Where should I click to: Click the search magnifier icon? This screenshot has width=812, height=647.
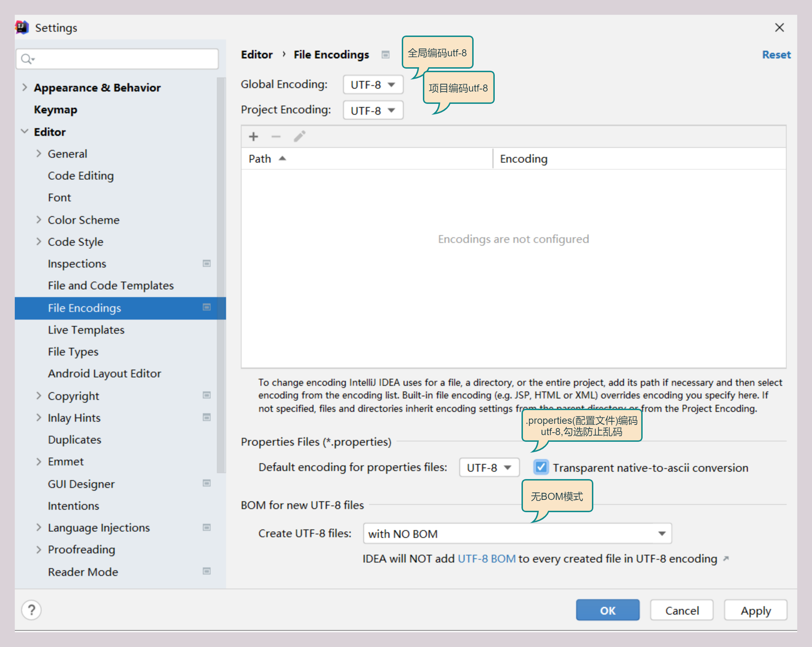[26, 59]
